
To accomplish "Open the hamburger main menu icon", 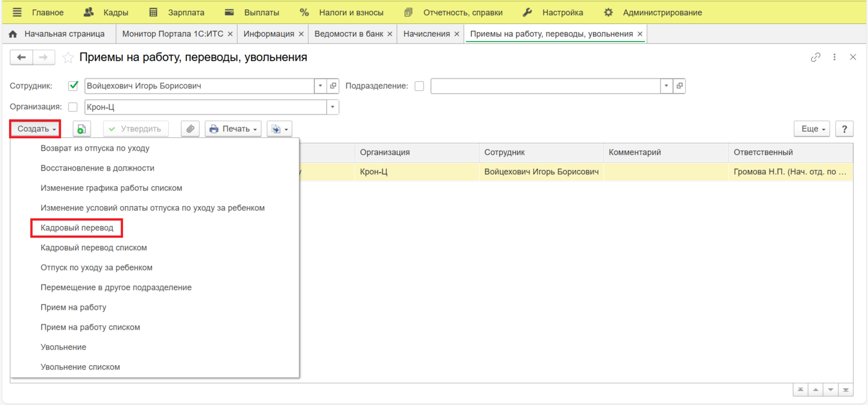I will tap(17, 12).
